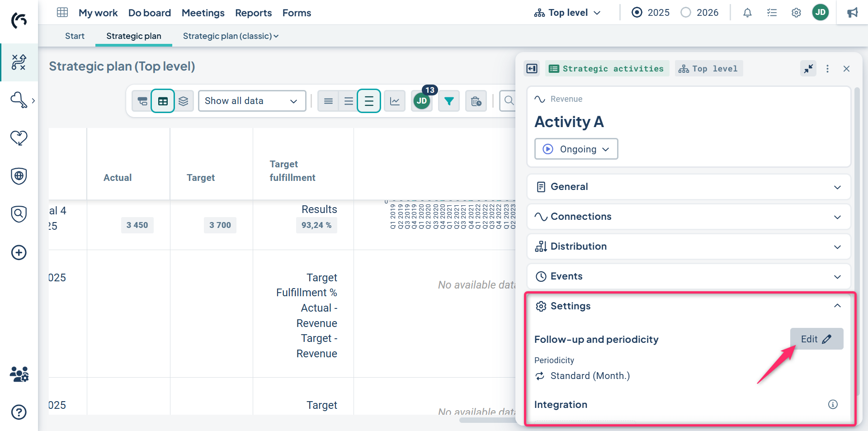The width and height of the screenshot is (868, 431).
Task: Shrink the side panel with collapse arrows icon
Action: point(808,69)
